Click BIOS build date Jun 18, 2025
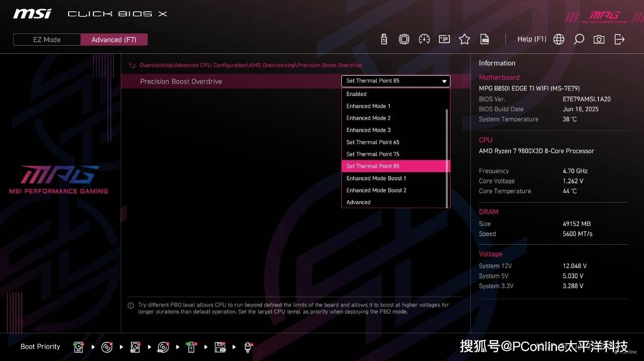Viewport: 644px width, 361px height. click(581, 109)
